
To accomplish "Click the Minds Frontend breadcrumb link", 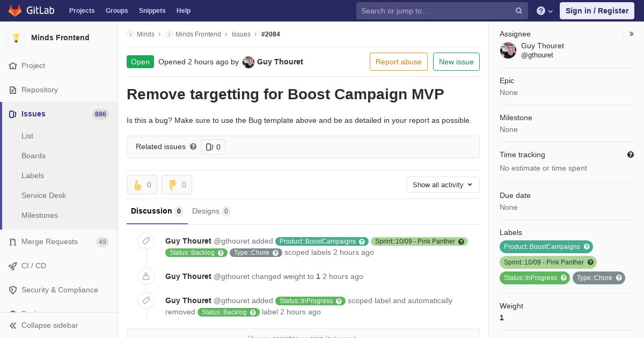I will 198,34.
